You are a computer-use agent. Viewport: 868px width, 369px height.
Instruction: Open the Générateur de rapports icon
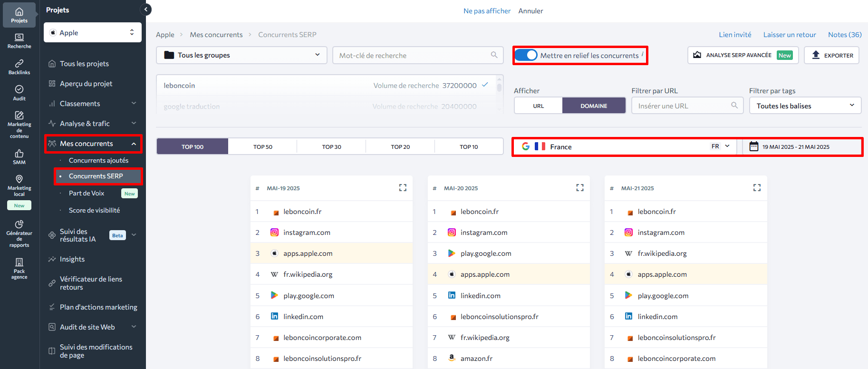coord(19,233)
